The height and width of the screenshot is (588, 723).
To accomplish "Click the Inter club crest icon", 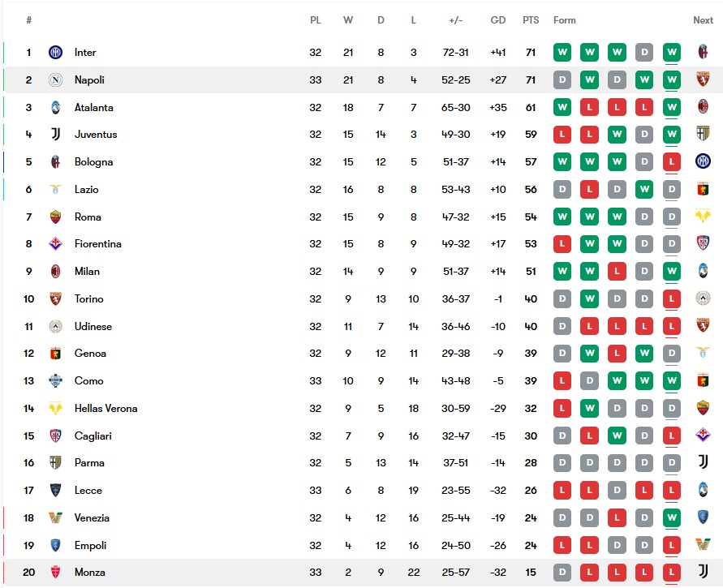I will click(55, 53).
